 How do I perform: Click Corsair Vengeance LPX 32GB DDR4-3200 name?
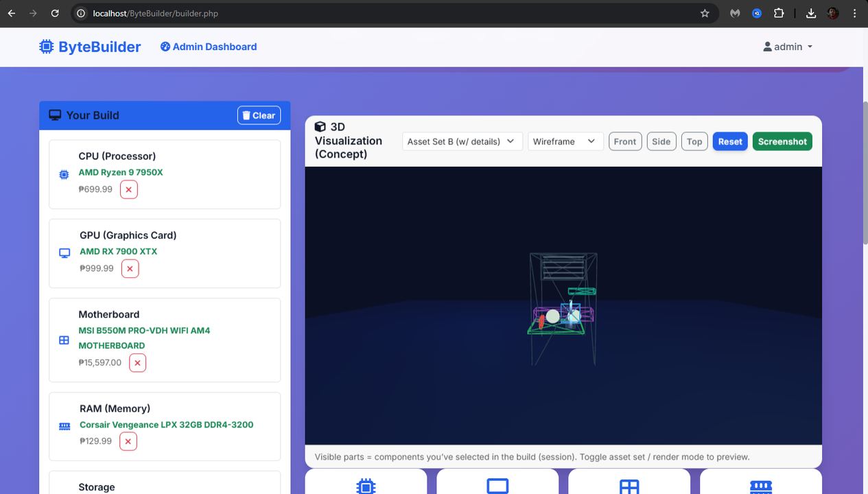tap(167, 425)
